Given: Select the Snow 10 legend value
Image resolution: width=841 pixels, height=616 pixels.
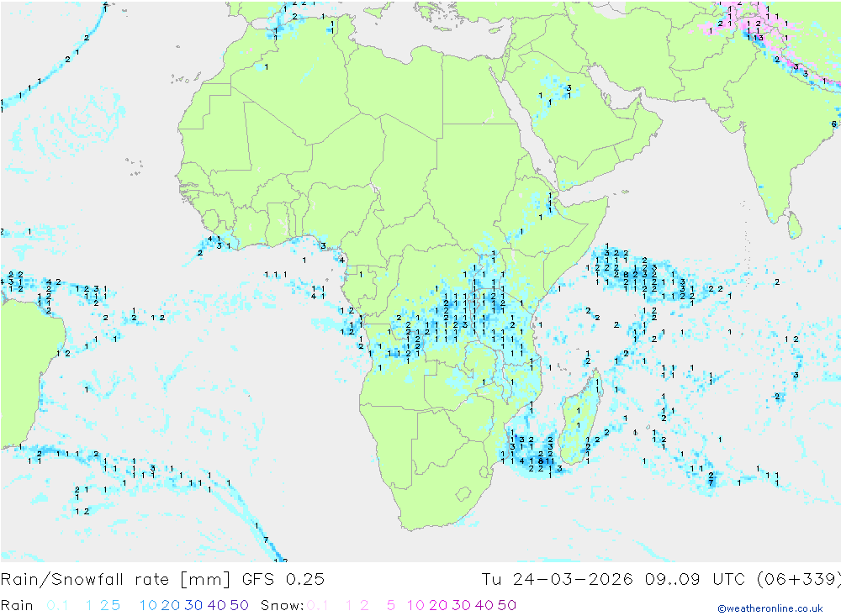Looking at the screenshot, I should pos(415,605).
